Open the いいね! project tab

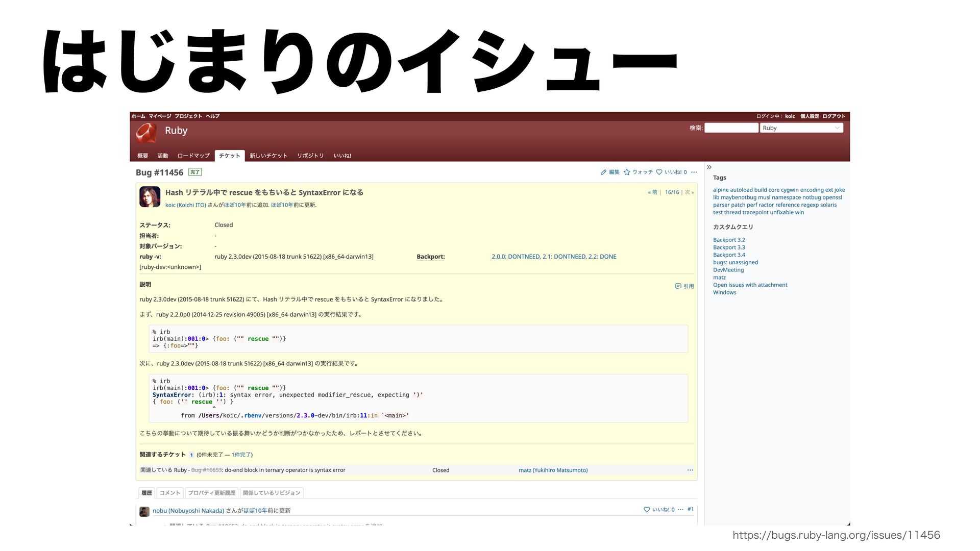coord(342,156)
